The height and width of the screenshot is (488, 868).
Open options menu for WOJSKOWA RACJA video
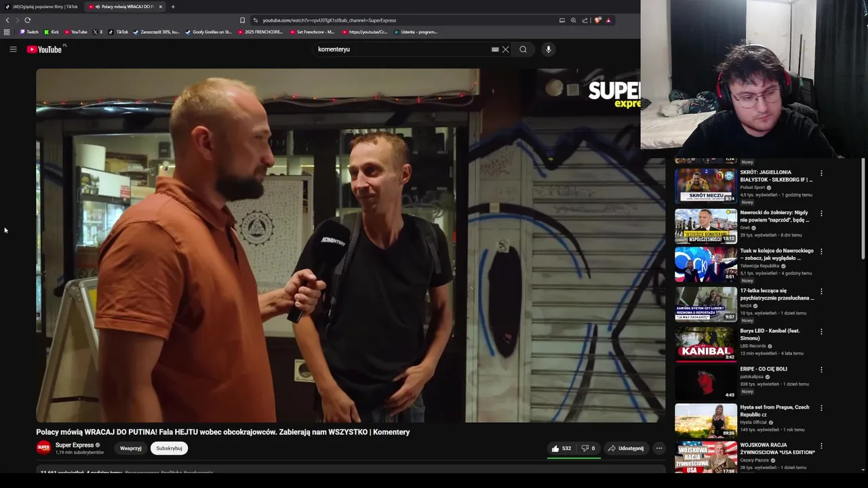click(x=821, y=446)
